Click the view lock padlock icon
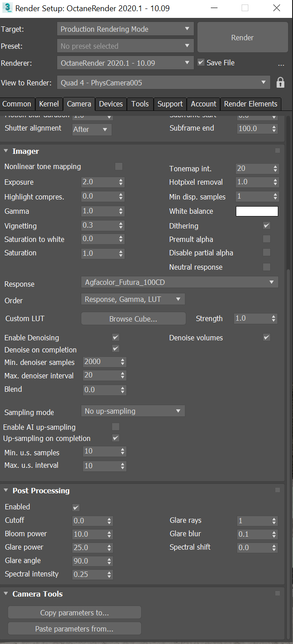Viewport: 293px width, 644px height. point(280,83)
